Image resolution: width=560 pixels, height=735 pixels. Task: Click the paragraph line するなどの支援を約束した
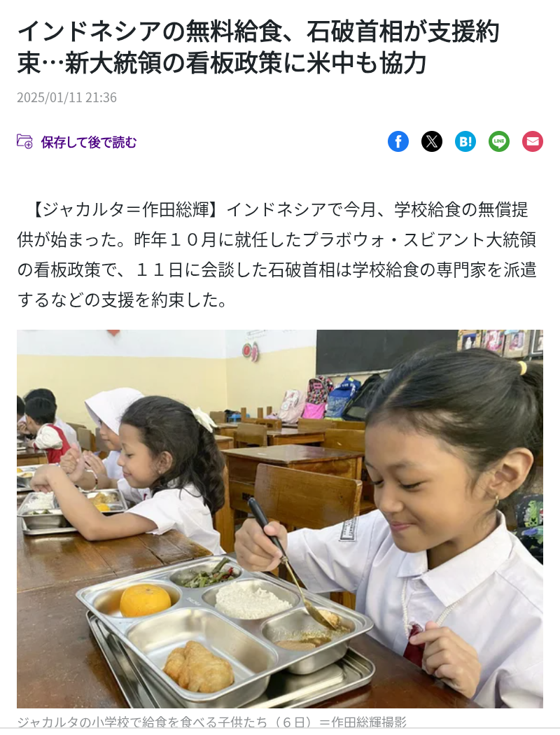[122, 300]
